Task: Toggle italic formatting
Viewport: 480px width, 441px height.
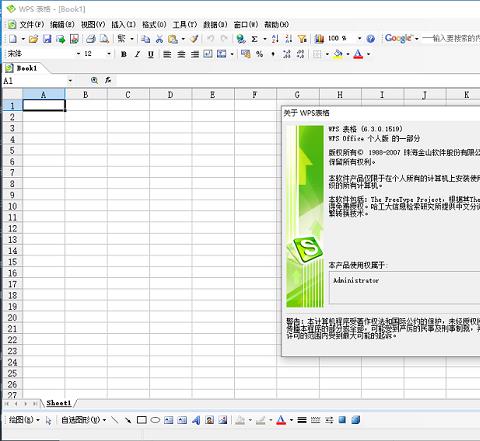Action: click(137, 54)
